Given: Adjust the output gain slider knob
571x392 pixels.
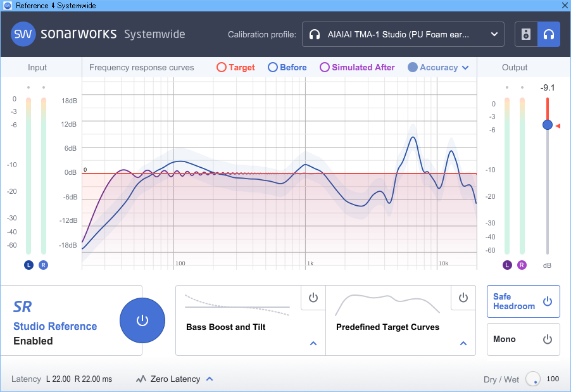Looking at the screenshot, I should point(548,125).
